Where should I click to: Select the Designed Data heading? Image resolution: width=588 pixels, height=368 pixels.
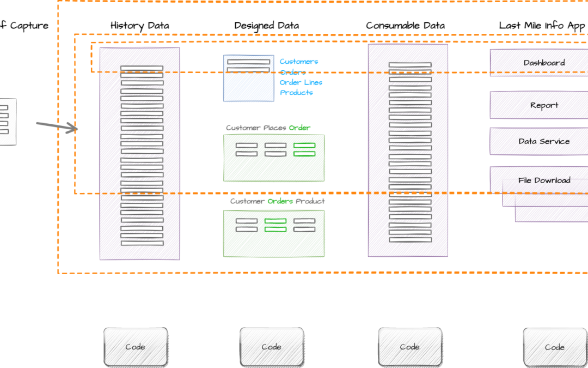pyautogui.click(x=266, y=26)
